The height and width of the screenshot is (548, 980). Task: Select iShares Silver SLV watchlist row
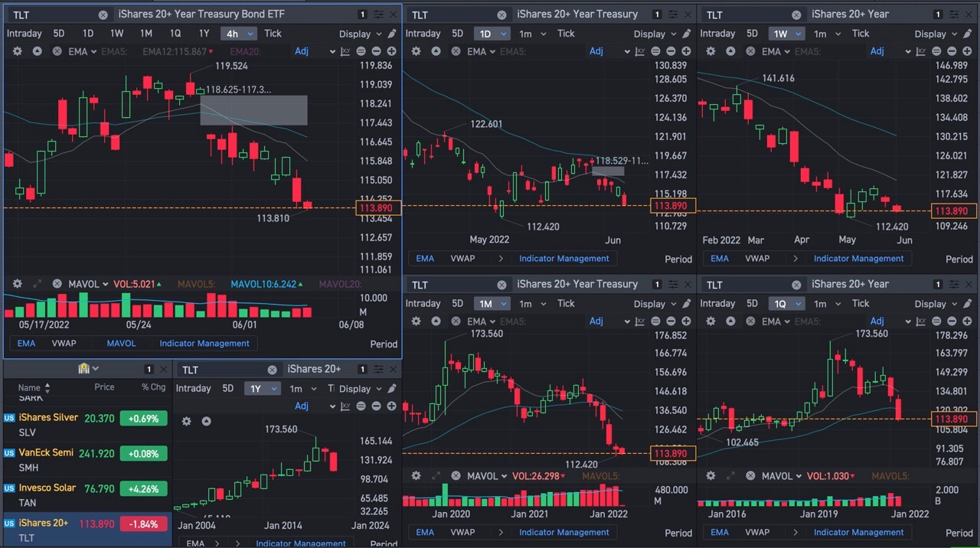pyautogui.click(x=86, y=425)
